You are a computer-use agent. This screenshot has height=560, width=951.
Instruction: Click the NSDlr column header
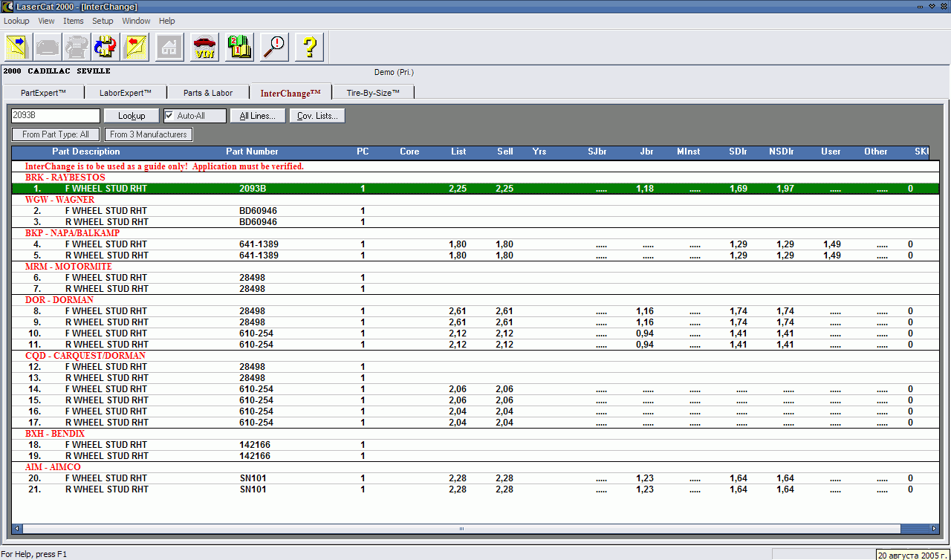tap(782, 152)
